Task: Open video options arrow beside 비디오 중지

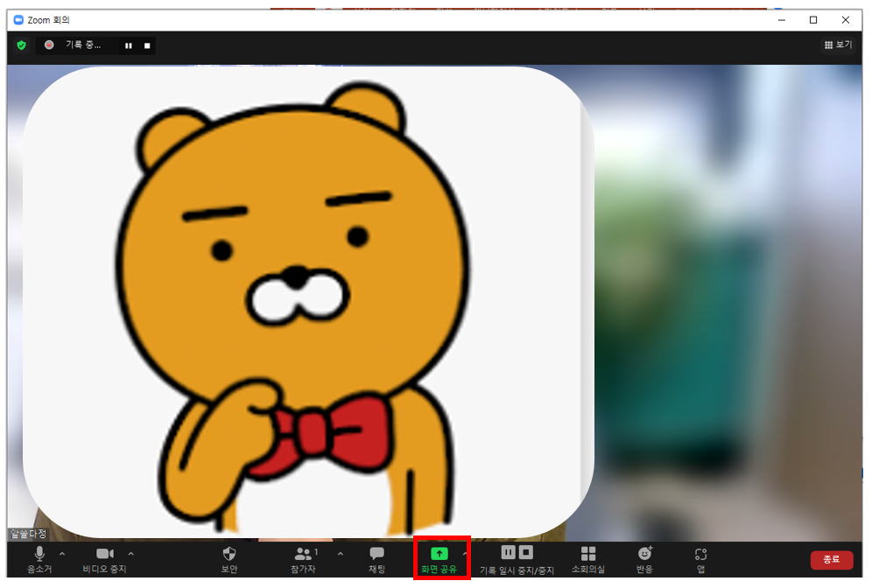Action: pos(131,554)
